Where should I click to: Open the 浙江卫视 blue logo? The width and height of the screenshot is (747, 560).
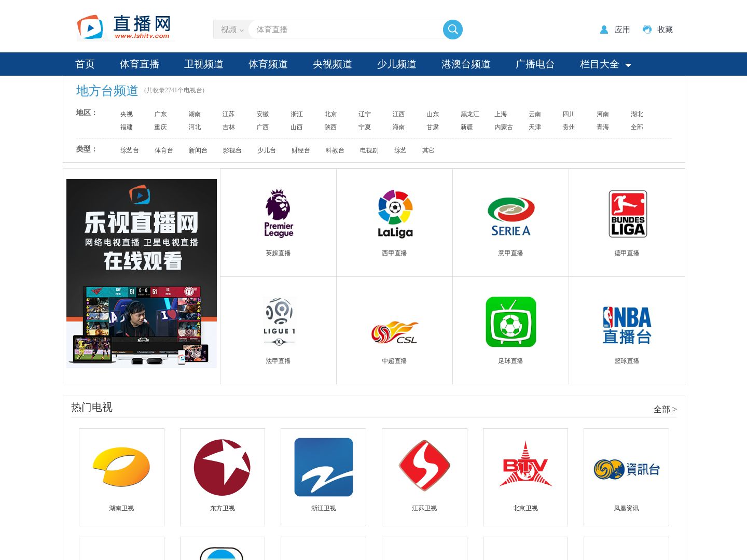324,467
